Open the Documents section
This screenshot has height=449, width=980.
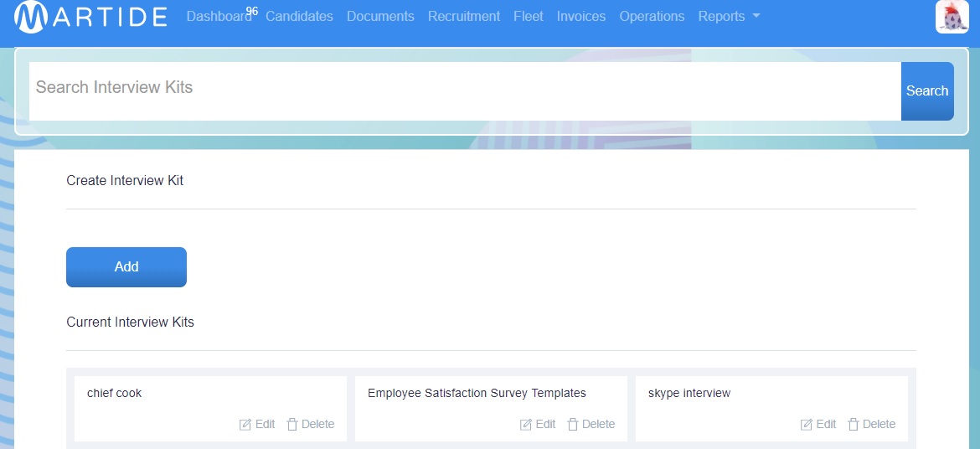[x=380, y=17]
